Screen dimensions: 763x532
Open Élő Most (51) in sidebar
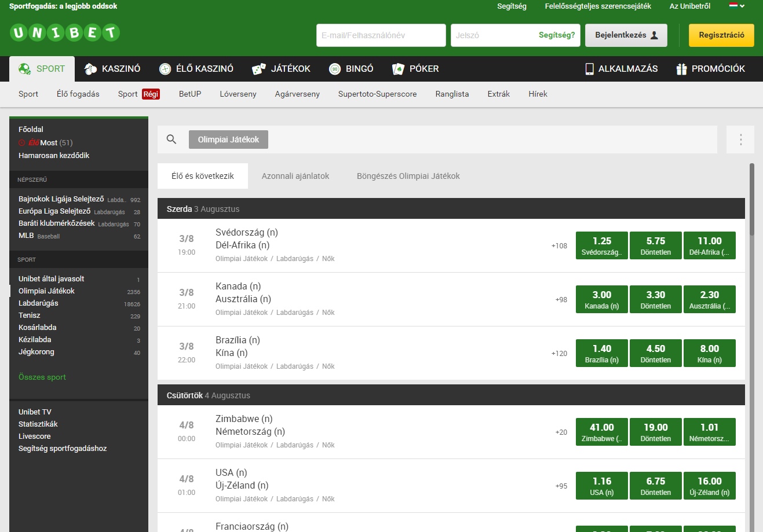click(x=46, y=142)
